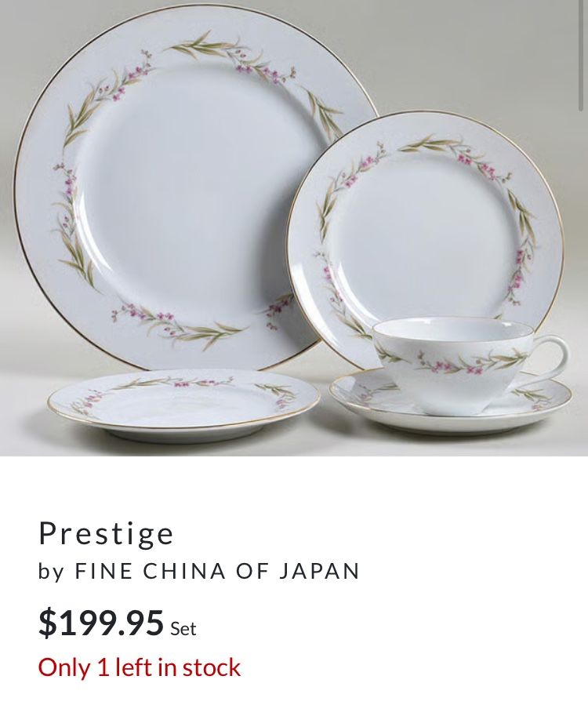Screen dimensions: 588x705
Task: Click the $199.95 price
Action: coord(100,623)
